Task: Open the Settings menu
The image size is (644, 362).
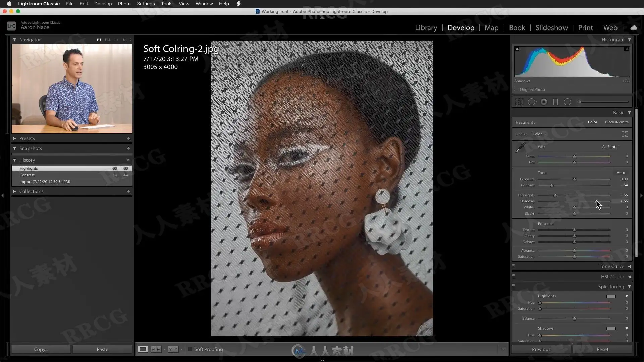Action: tap(146, 4)
